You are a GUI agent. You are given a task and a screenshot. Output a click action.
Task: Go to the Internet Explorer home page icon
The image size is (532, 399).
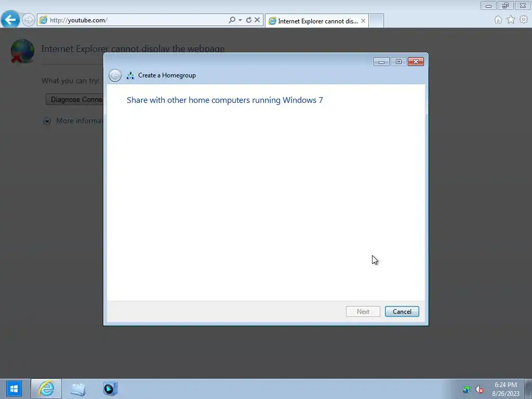tap(498, 20)
